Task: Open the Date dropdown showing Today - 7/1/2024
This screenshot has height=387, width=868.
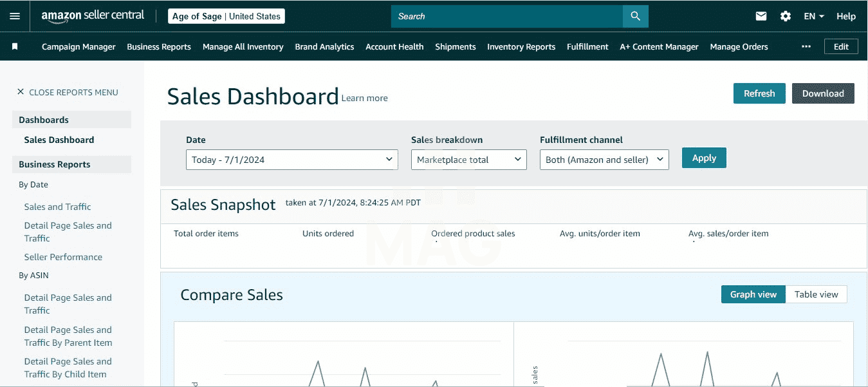Action: (292, 160)
